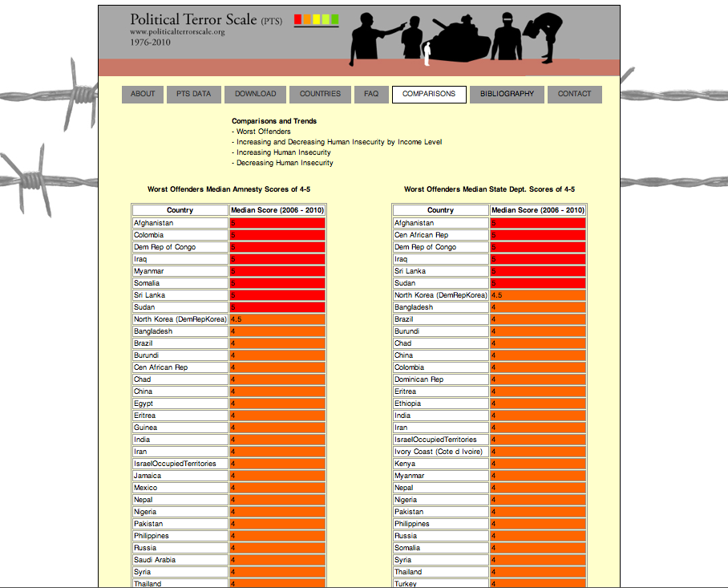Select Mexico in the Amnesty table
The width and height of the screenshot is (728, 588).
coord(180,489)
